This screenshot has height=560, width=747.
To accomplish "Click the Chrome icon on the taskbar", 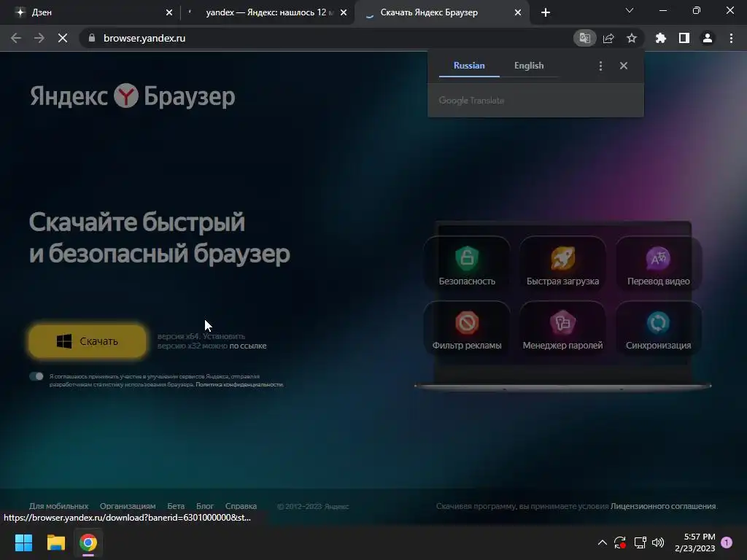I will tap(88, 542).
